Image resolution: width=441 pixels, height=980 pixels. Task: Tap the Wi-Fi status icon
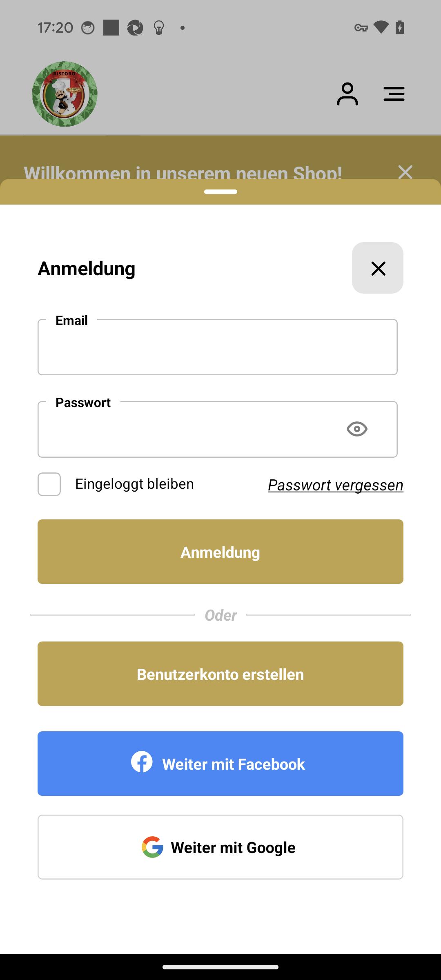click(x=381, y=27)
